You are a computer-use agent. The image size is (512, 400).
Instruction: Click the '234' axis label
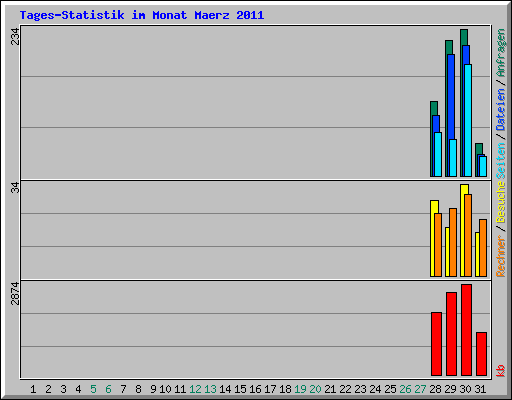(15, 36)
